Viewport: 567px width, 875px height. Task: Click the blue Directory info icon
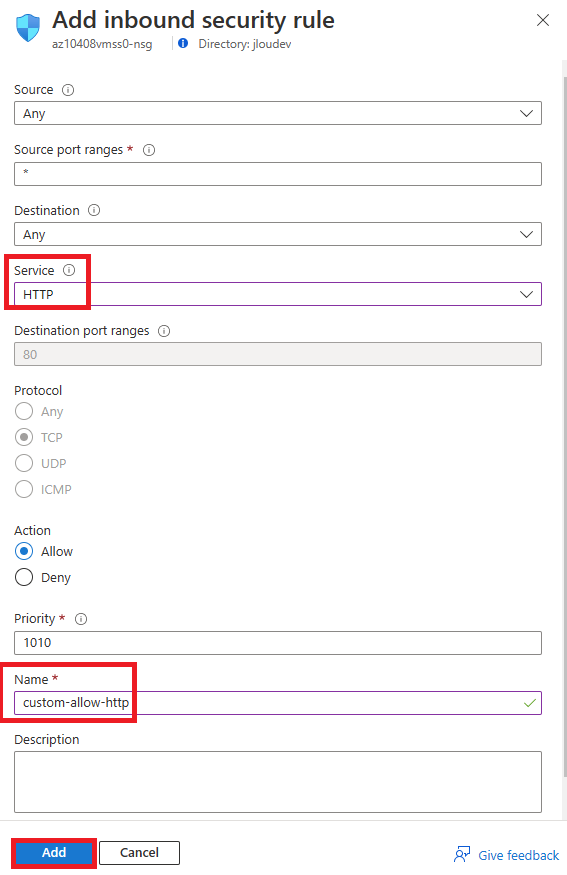tap(183, 43)
